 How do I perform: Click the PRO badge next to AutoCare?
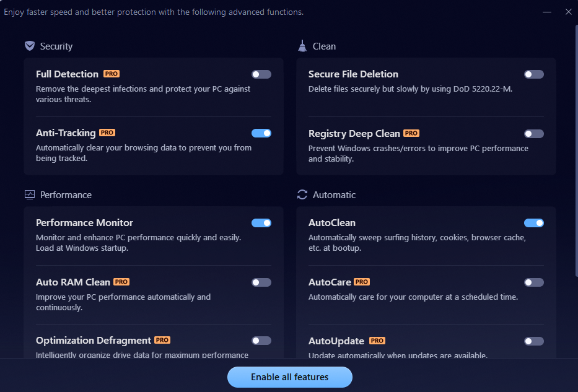click(362, 282)
